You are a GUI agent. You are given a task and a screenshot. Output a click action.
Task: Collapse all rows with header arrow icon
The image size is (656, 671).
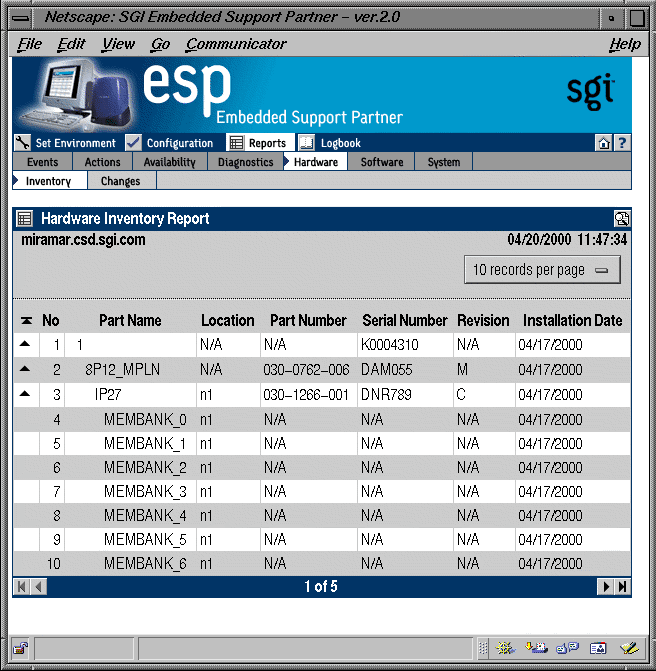pyautogui.click(x=27, y=320)
